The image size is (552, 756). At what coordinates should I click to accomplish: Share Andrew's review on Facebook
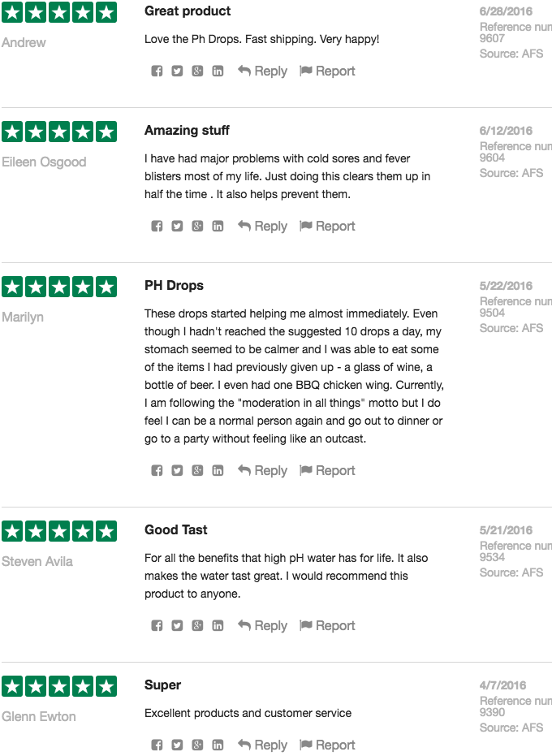coord(157,71)
